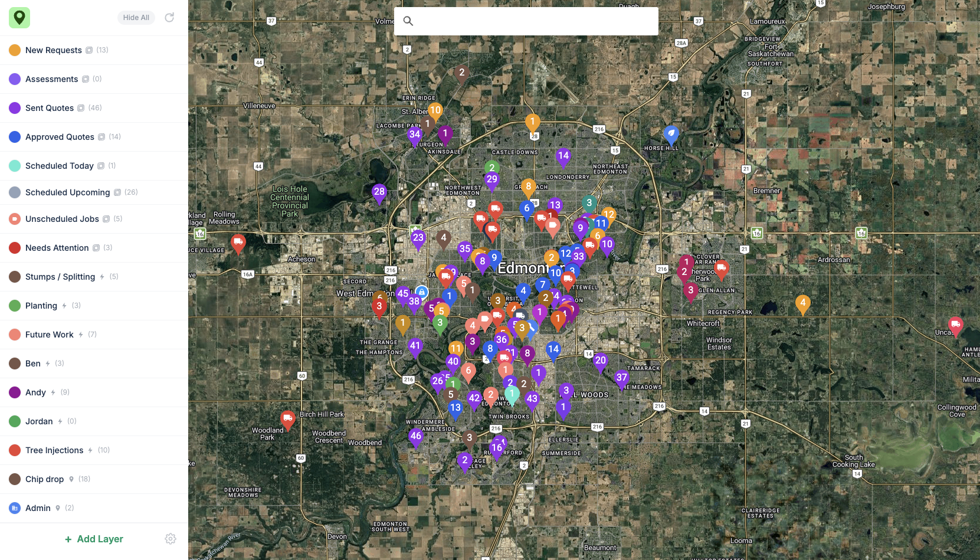This screenshot has height=560, width=980.
Task: Click the stack icon next to Sent Quotes
Action: [81, 108]
